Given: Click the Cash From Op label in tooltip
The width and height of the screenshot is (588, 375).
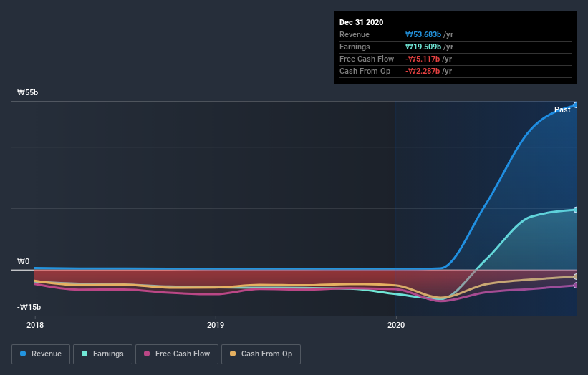Looking at the screenshot, I should coord(365,71).
